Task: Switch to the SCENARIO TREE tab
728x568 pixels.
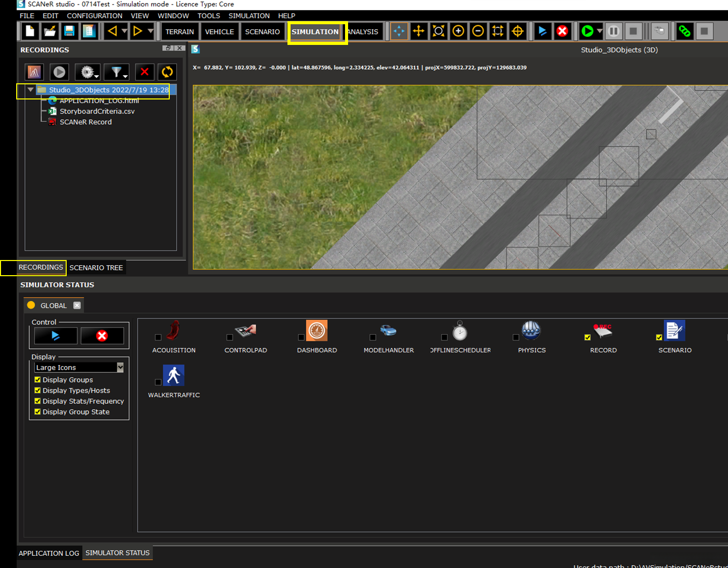Action: (x=96, y=268)
